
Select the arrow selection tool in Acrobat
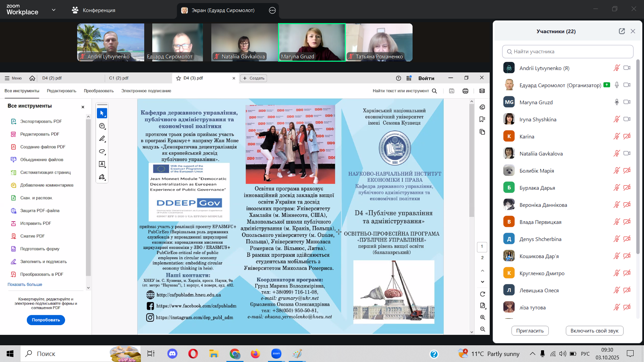tap(102, 113)
